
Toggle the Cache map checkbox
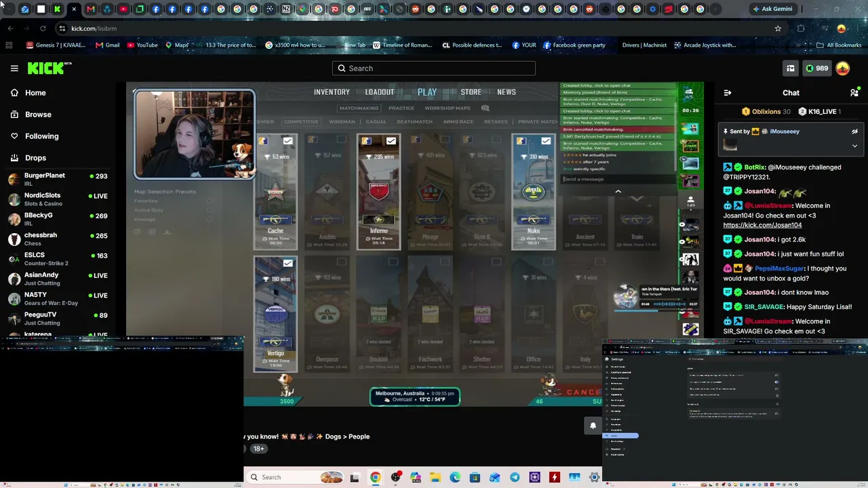tap(288, 141)
